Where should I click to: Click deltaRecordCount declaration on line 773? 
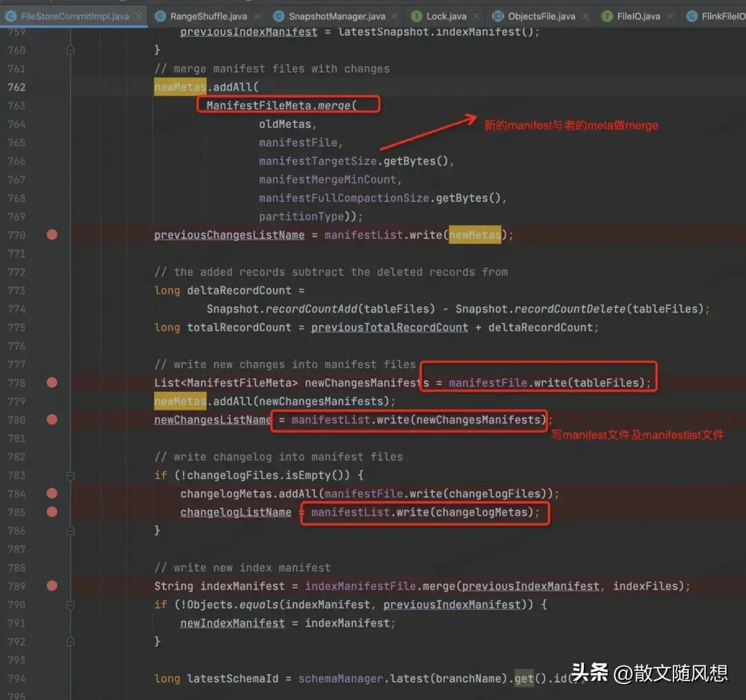point(239,290)
